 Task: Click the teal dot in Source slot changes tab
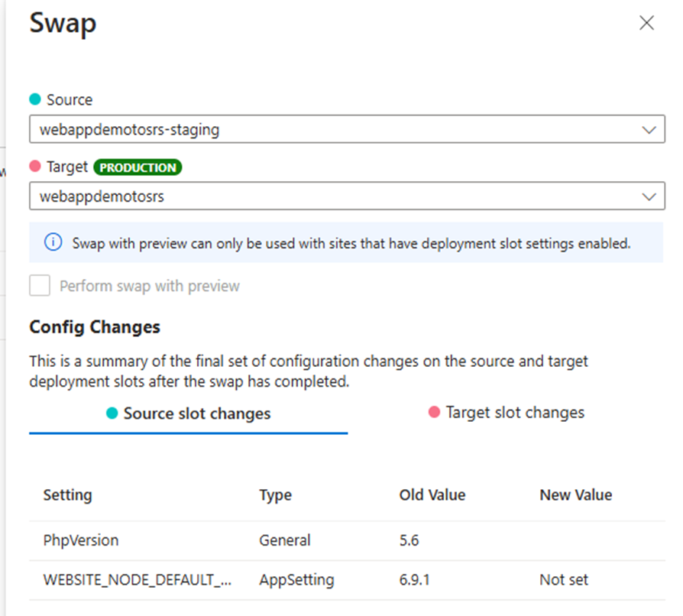(112, 413)
